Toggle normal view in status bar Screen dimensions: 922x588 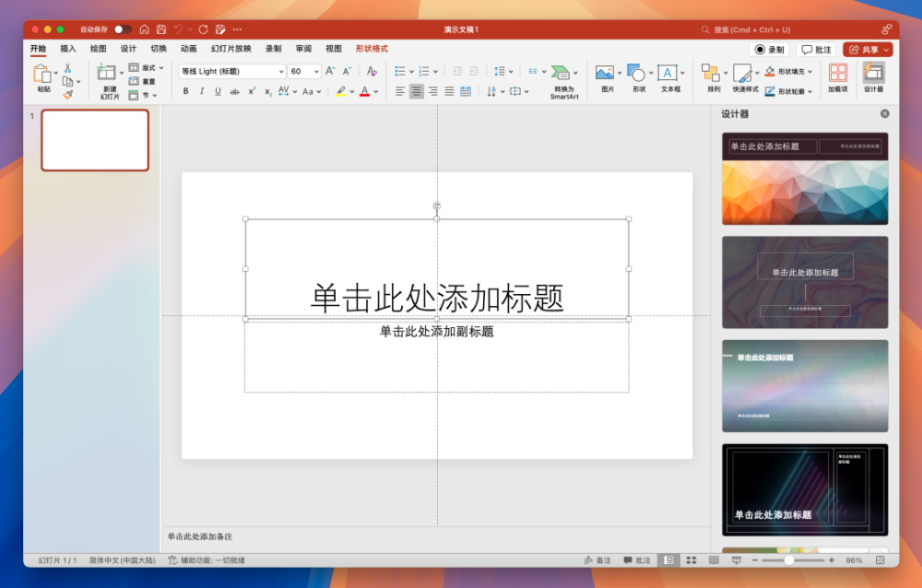668,560
